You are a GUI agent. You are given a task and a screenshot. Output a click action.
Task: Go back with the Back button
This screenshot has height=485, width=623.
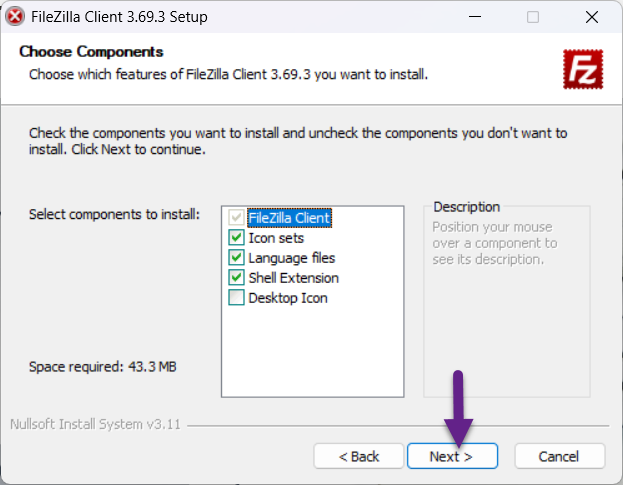click(x=358, y=456)
